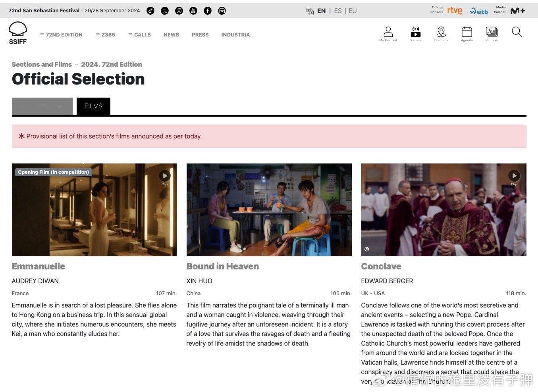The width and height of the screenshot is (538, 392).
Task: Open the eitb sponsor logo
Action: (479, 11)
